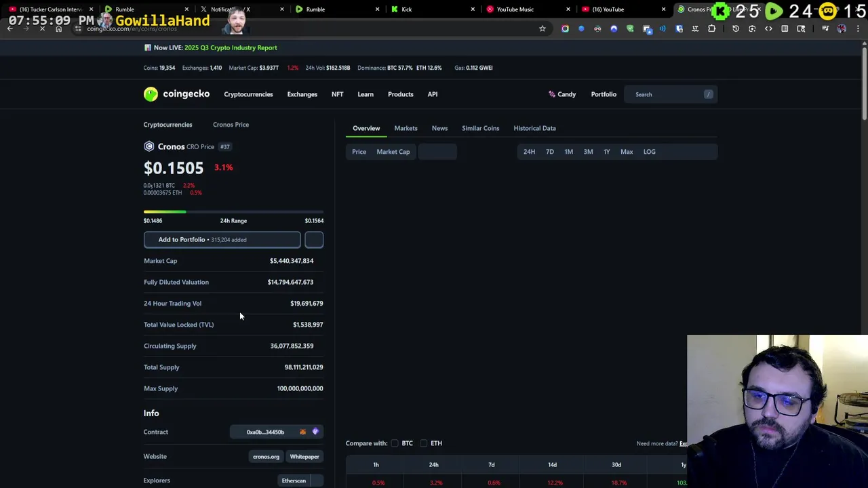868x488 pixels.
Task: Open the browser history clock icon
Action: coord(736,28)
